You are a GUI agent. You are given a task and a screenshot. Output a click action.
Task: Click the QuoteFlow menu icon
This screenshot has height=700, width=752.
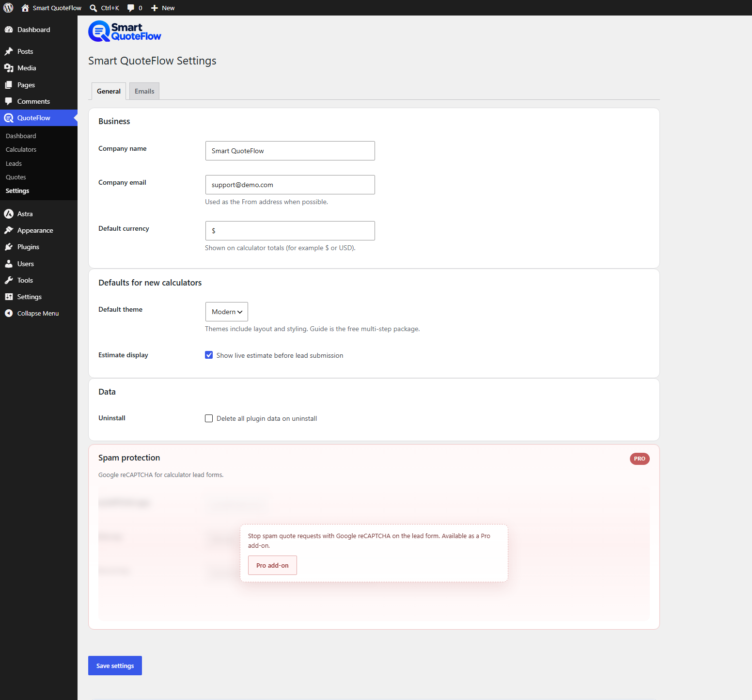click(x=9, y=118)
